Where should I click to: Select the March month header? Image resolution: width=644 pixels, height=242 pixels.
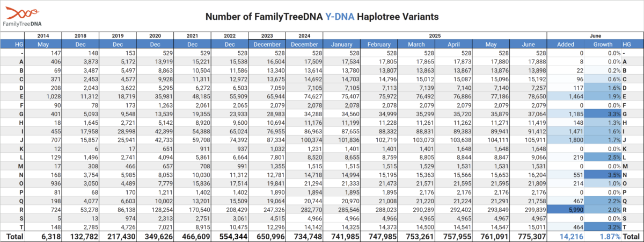click(417, 44)
